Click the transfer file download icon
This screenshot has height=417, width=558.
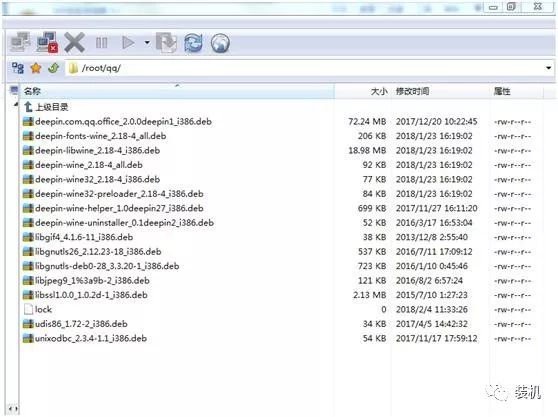(x=167, y=43)
